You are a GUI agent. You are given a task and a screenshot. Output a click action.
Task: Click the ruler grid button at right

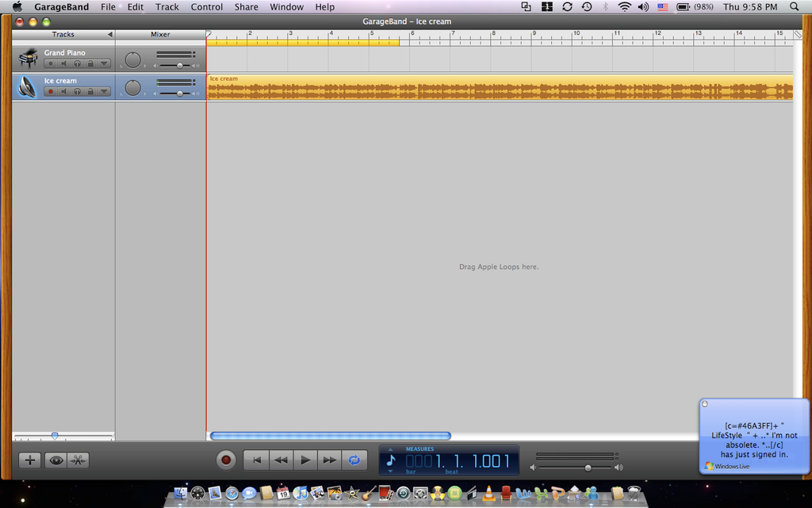(798, 34)
